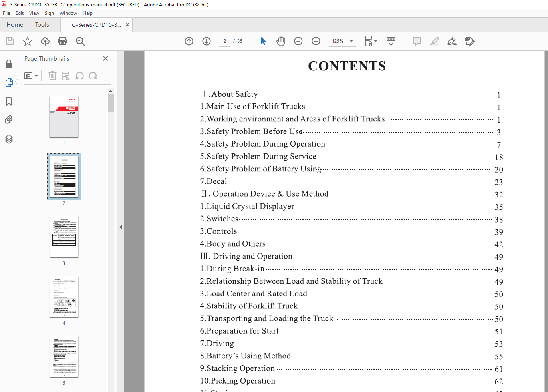Click '6.Preparation for Start' entry
The height and width of the screenshot is (392, 548).
coord(239,331)
